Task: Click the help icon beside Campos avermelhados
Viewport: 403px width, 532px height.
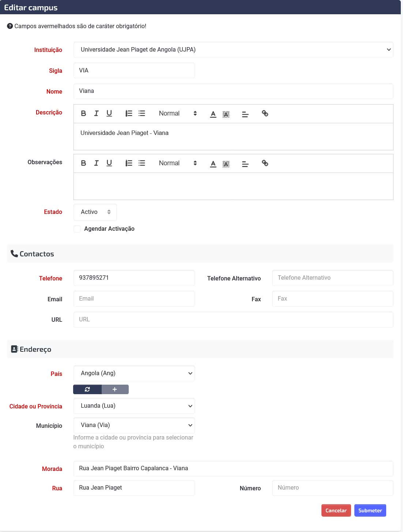Action: pyautogui.click(x=10, y=26)
